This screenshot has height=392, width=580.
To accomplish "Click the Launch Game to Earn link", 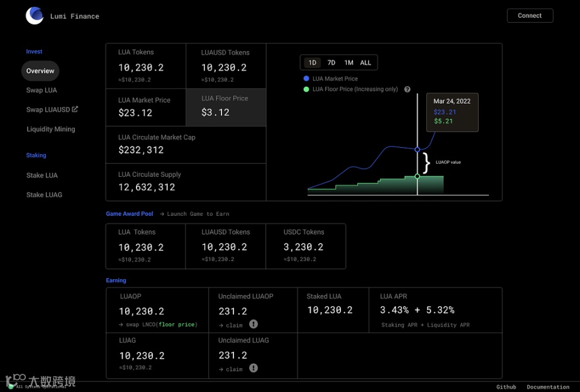I will [195, 214].
